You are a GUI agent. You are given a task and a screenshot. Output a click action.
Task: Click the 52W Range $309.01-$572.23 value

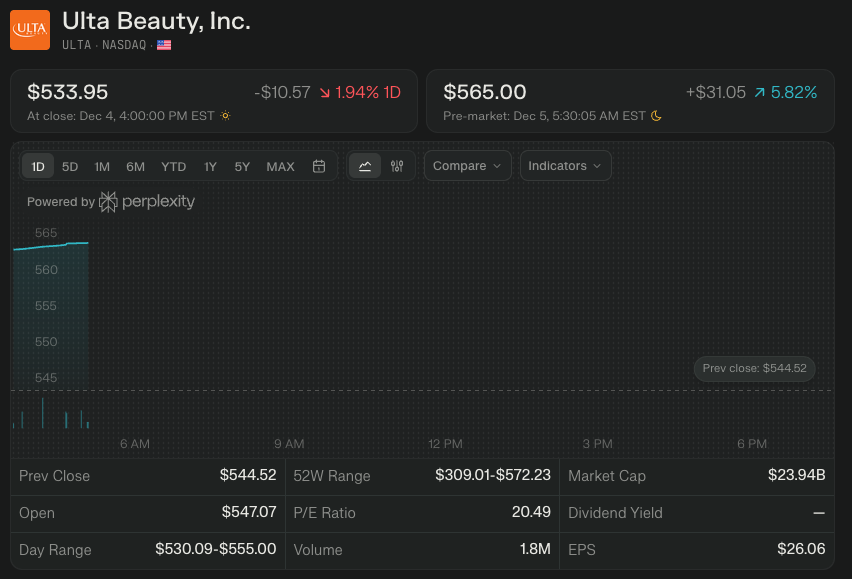point(493,475)
